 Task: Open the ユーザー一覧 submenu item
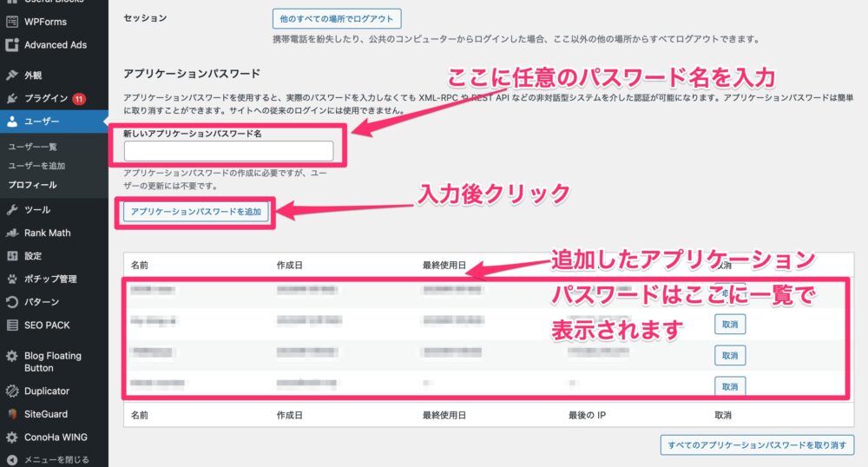(32, 148)
